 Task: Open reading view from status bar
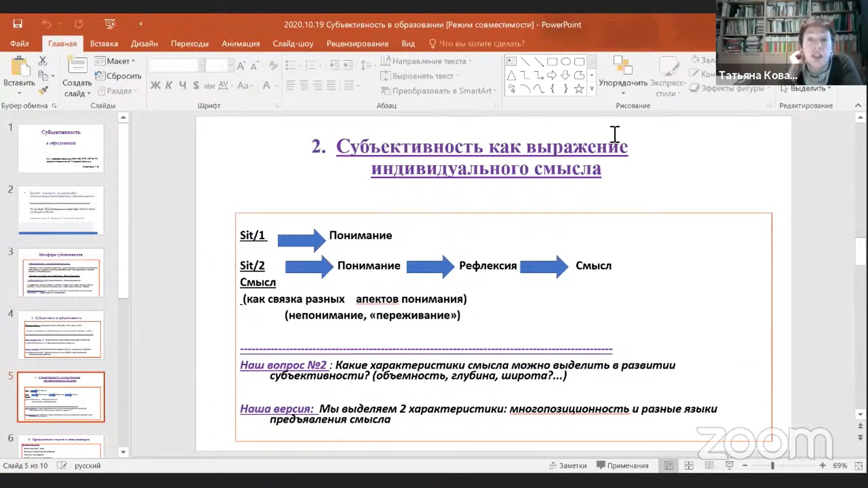[x=709, y=465]
